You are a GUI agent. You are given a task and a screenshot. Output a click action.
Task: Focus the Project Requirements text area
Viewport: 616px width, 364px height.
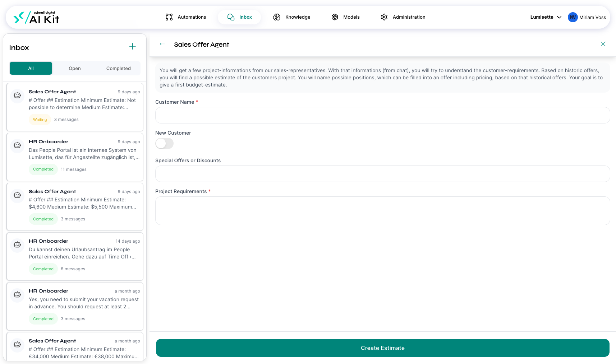click(x=383, y=211)
